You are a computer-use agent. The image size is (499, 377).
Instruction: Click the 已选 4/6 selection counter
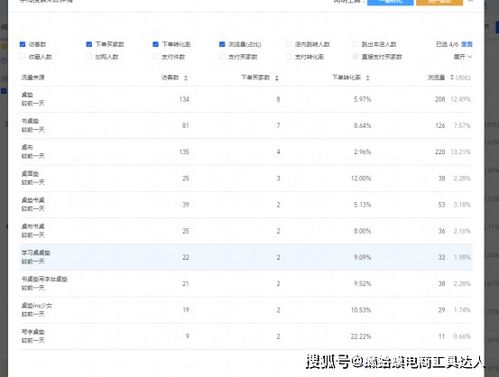(x=447, y=44)
